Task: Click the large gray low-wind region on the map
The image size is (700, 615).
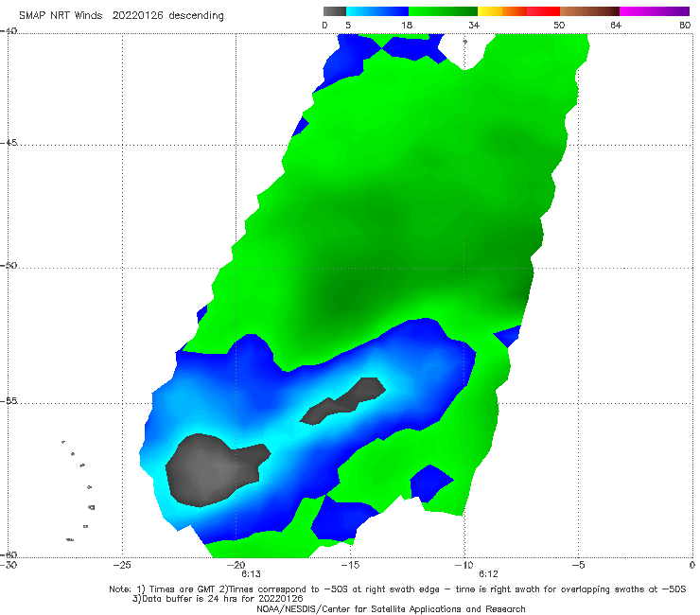Action: pyautogui.click(x=212, y=470)
